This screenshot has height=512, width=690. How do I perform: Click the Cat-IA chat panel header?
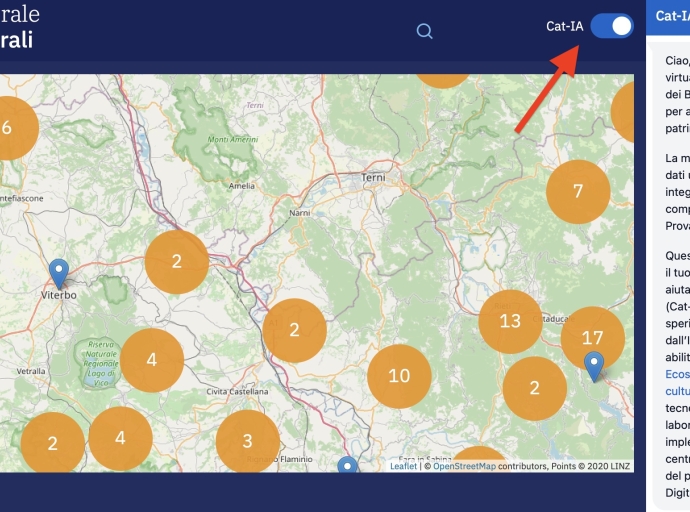670,16
